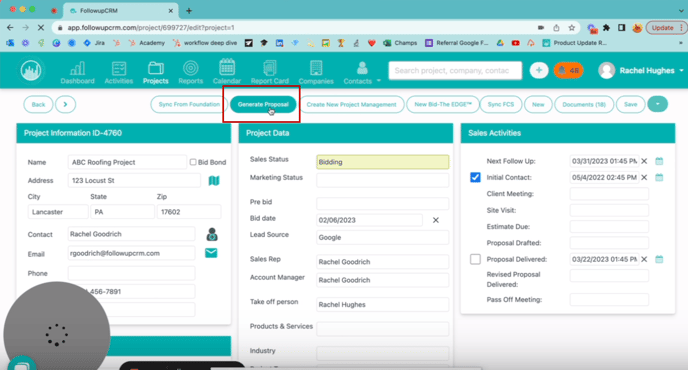Open calendar picker for Next Follow Up
688x370 pixels.
[659, 161]
